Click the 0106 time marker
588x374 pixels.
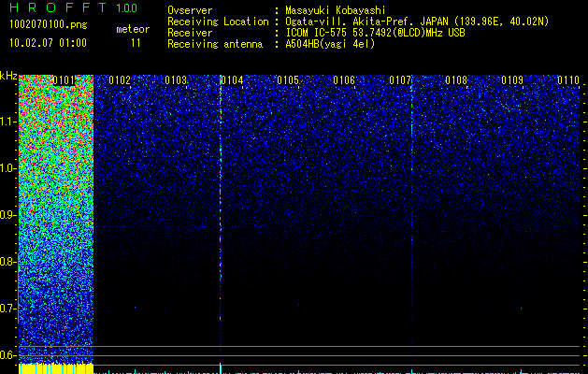coord(344,80)
